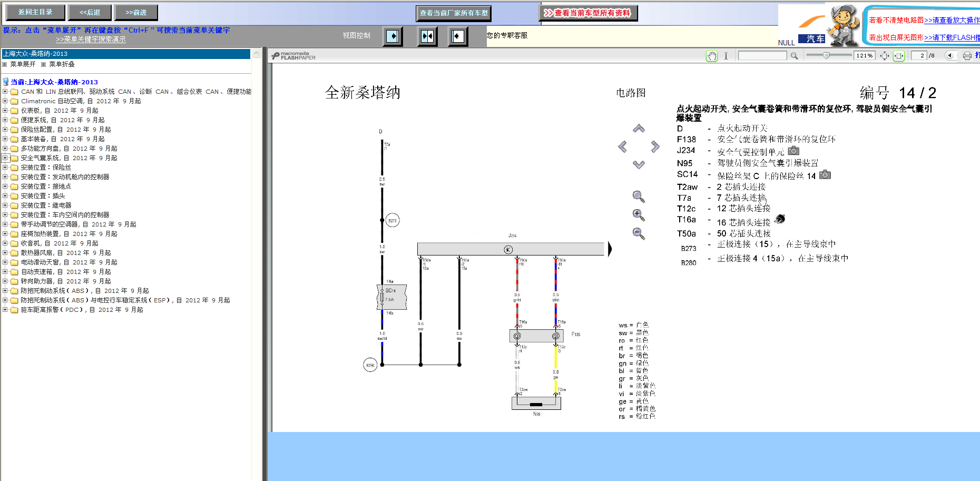Open the camera icon beside J234
The width and height of the screenshot is (980, 481).
(794, 151)
